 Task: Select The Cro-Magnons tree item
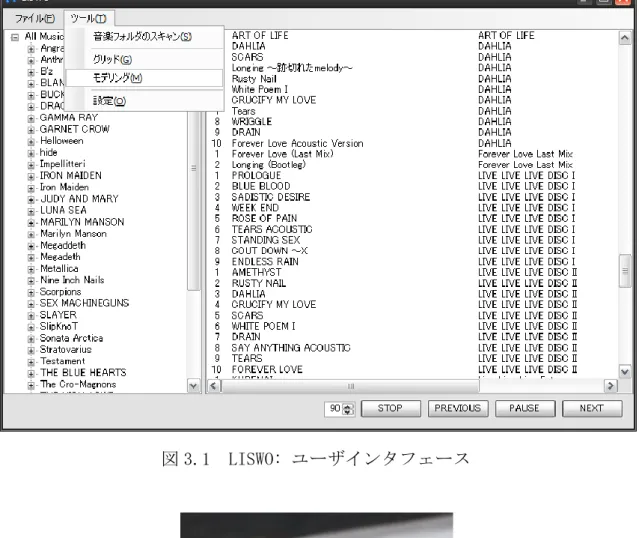[78, 384]
